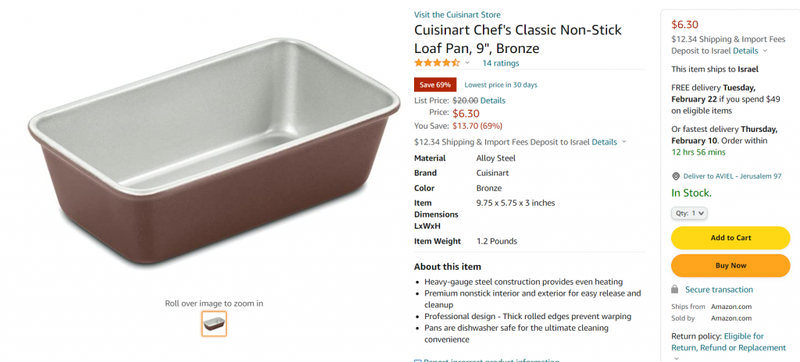Viewport: 800px width, 362px height.
Task: Open the 14 ratings link
Action: [x=501, y=63]
